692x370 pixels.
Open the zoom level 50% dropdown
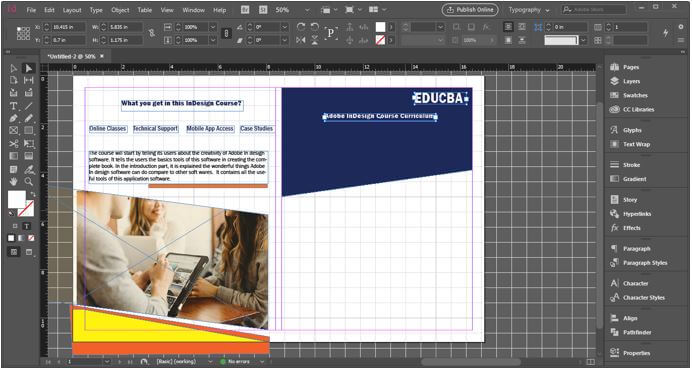(x=308, y=10)
